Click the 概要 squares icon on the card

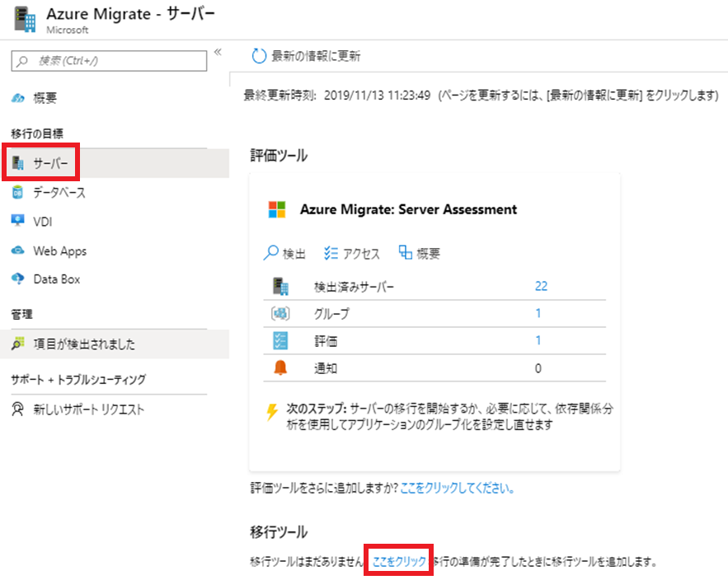coord(406,252)
